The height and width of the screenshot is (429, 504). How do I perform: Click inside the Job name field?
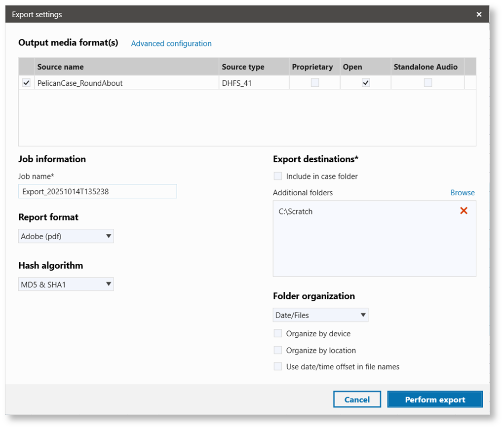[97, 191]
